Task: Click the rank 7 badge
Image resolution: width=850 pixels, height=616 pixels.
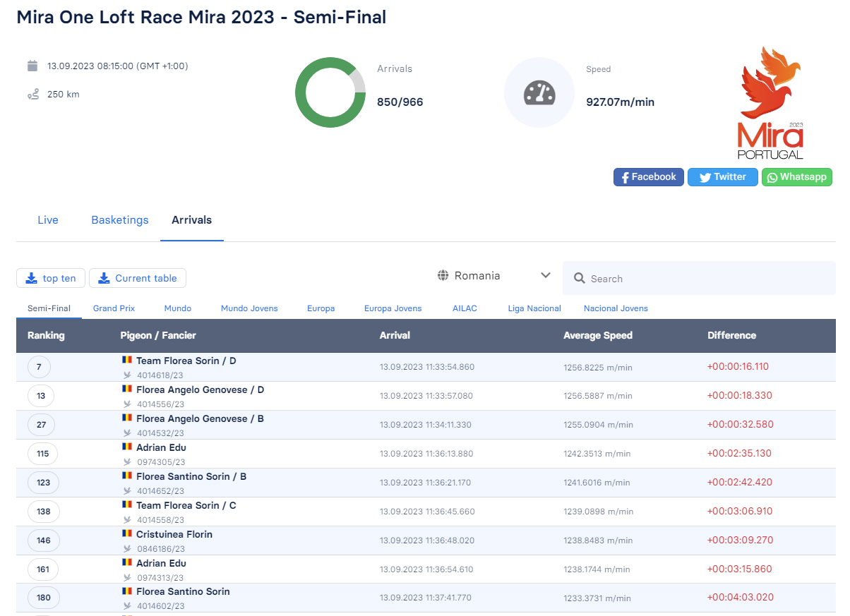Action: [x=39, y=367]
